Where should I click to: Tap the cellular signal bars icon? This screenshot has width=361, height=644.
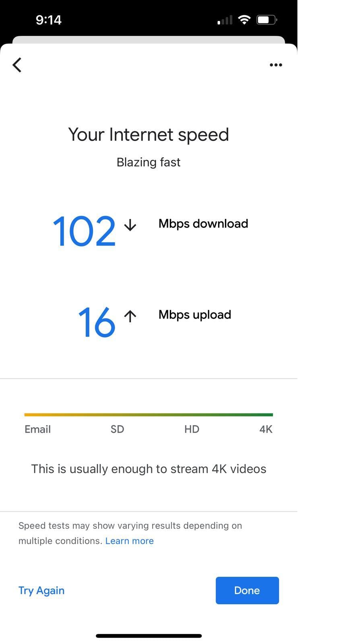(x=225, y=20)
